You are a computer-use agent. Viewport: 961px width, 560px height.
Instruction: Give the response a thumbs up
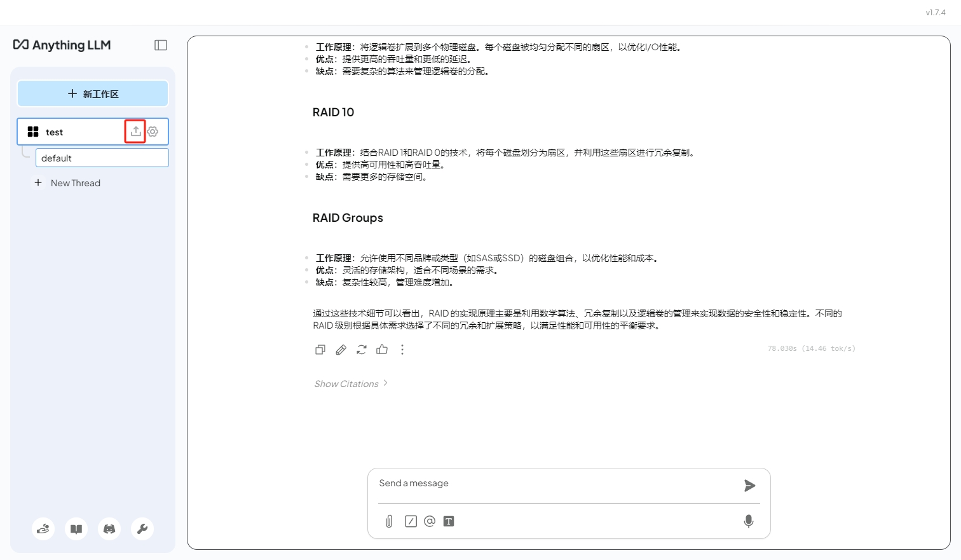click(382, 350)
